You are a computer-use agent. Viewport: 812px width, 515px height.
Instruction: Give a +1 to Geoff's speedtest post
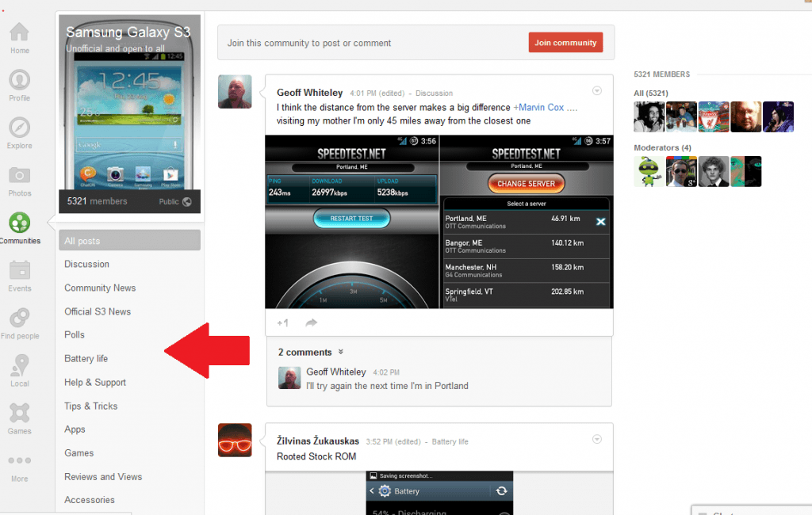(x=282, y=322)
